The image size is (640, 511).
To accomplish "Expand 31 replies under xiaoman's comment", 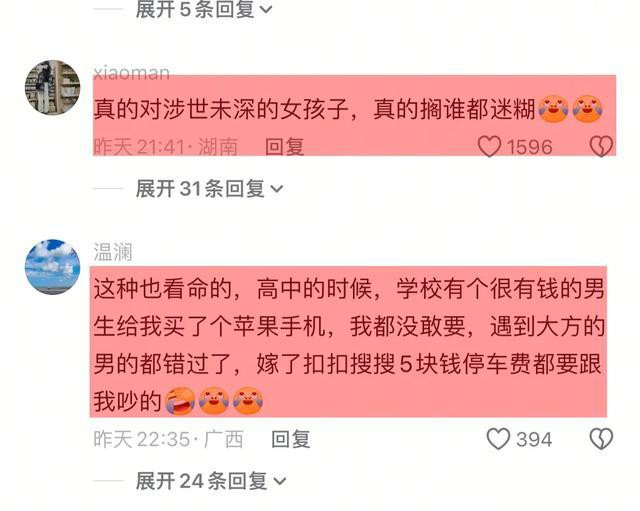I will pyautogui.click(x=209, y=189).
